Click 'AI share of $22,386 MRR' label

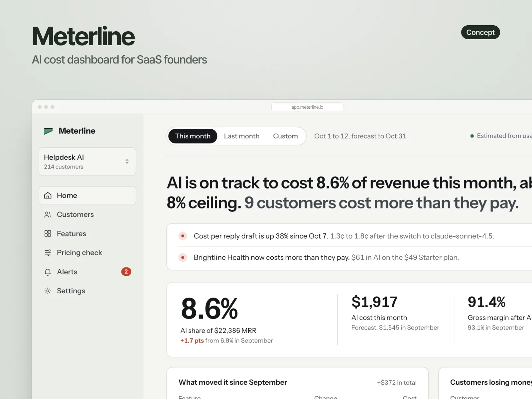tap(218, 331)
